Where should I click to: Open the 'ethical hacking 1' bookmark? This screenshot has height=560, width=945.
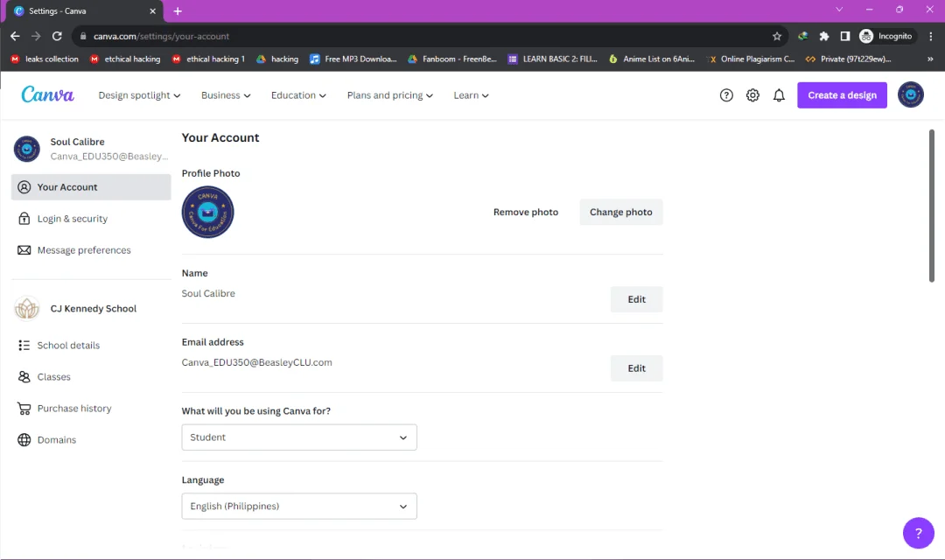[208, 59]
